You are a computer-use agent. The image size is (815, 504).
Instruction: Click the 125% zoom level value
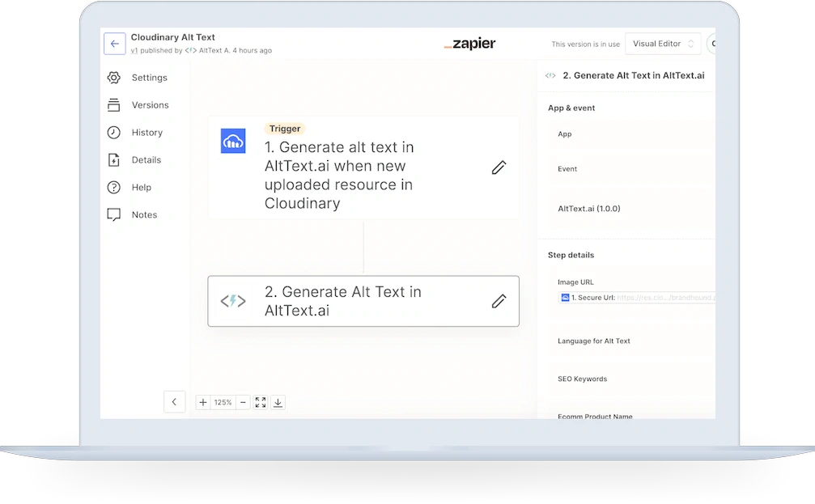pyautogui.click(x=223, y=402)
